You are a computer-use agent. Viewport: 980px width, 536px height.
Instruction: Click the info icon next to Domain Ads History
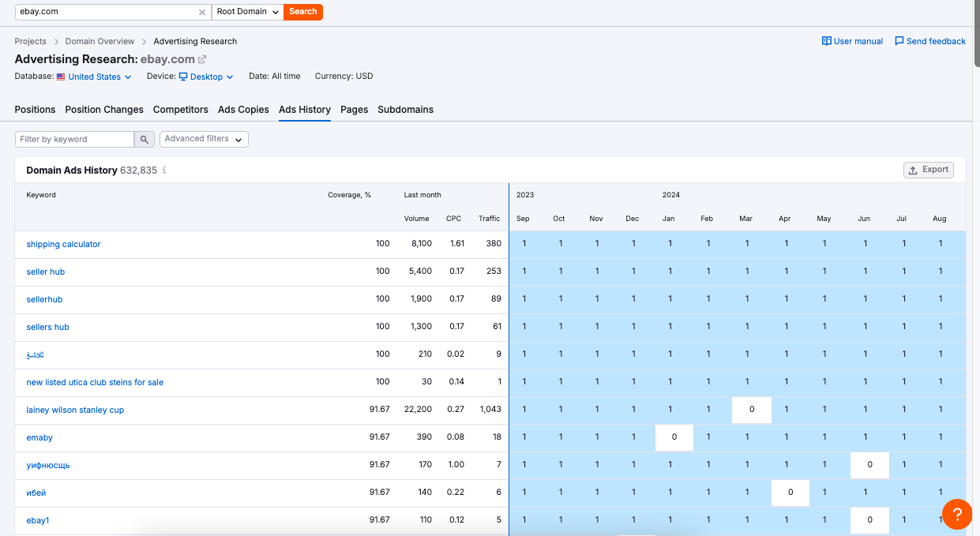pyautogui.click(x=164, y=170)
